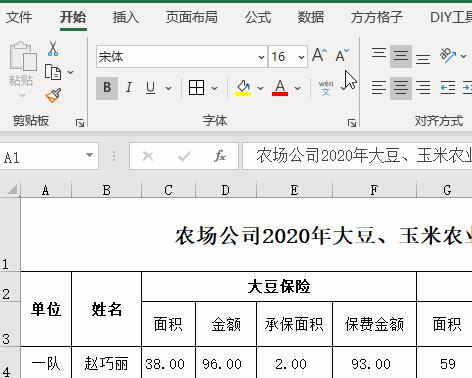Image resolution: width=472 pixels, height=378 pixels.
Task: Apply yellow fill color bucket
Action: point(243,88)
